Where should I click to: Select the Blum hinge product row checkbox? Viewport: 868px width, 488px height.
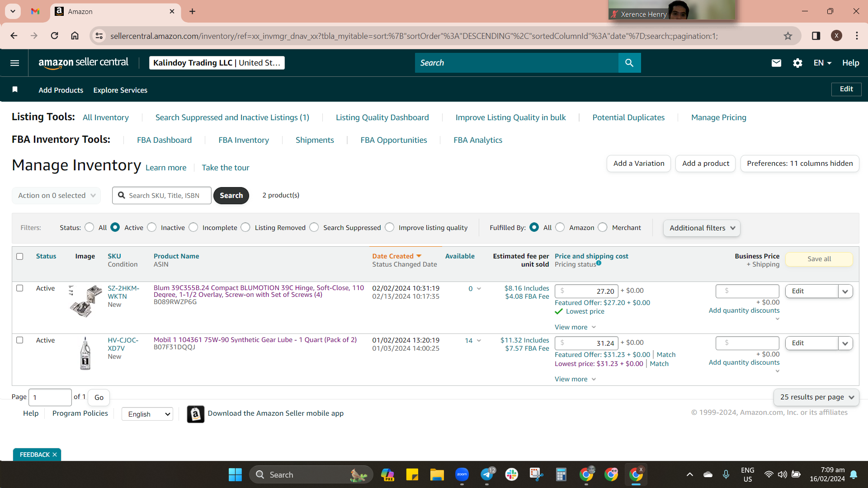click(x=19, y=288)
